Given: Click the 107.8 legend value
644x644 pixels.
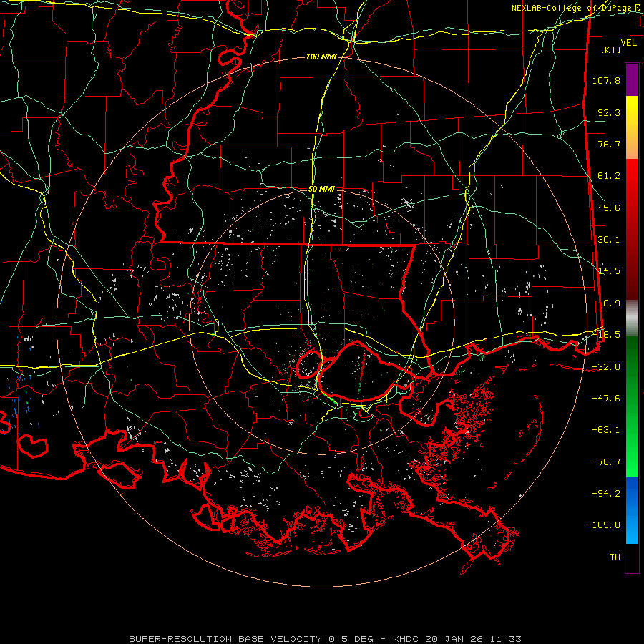Looking at the screenshot, I should tap(606, 80).
